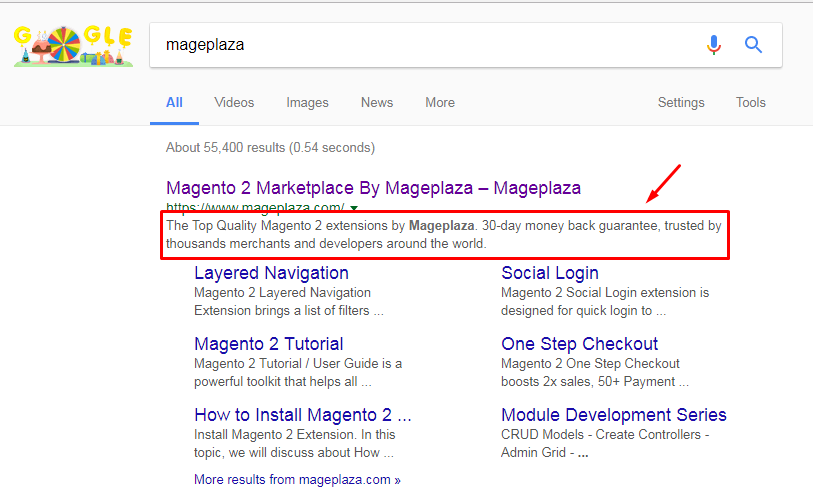Open the dropdown arrow beside the mageplaza.com URL
This screenshot has height=504, width=813.
354,208
